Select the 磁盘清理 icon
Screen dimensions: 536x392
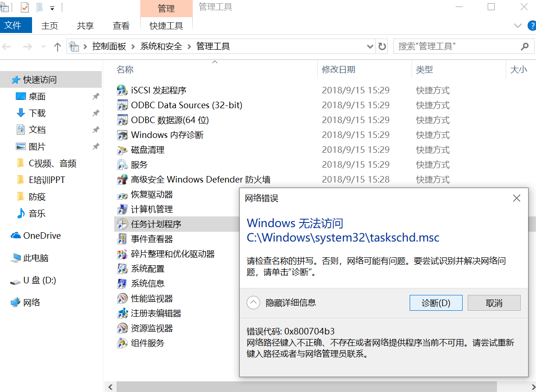(122, 150)
